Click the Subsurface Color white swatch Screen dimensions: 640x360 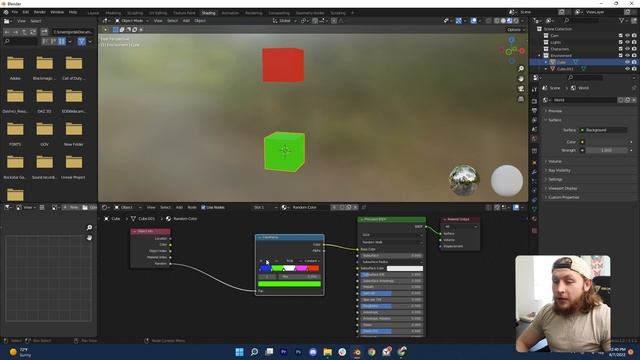click(405, 269)
